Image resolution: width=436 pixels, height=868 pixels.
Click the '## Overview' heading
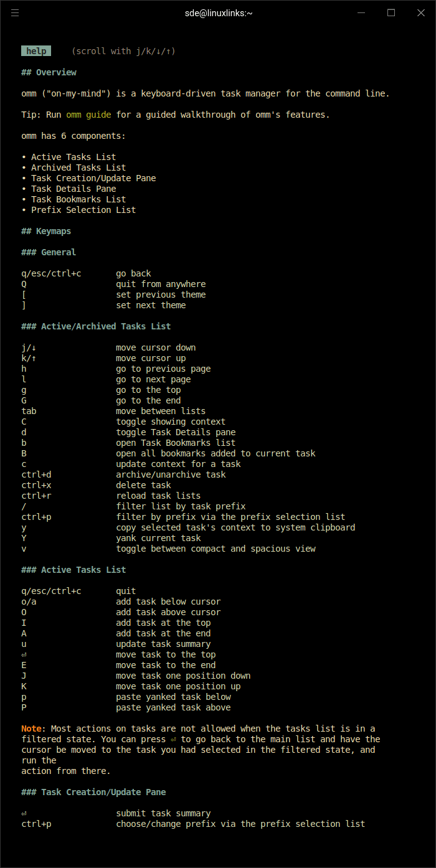[49, 72]
